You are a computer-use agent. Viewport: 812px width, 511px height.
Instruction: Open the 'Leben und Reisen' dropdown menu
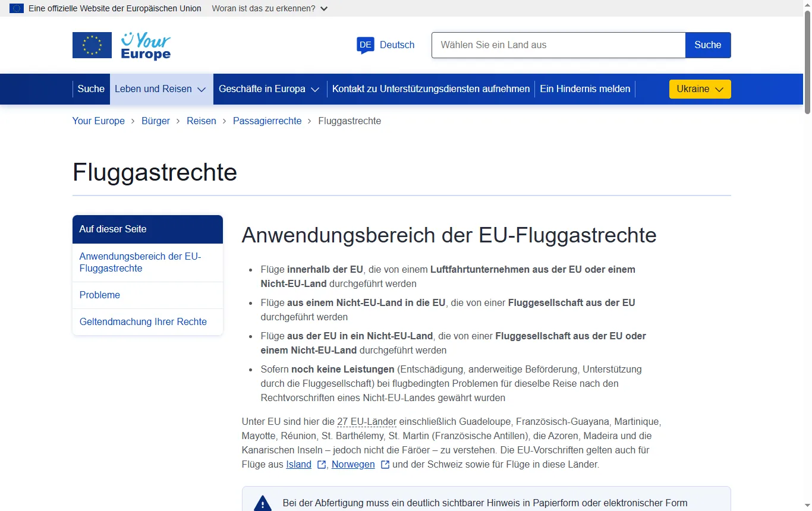(x=161, y=89)
